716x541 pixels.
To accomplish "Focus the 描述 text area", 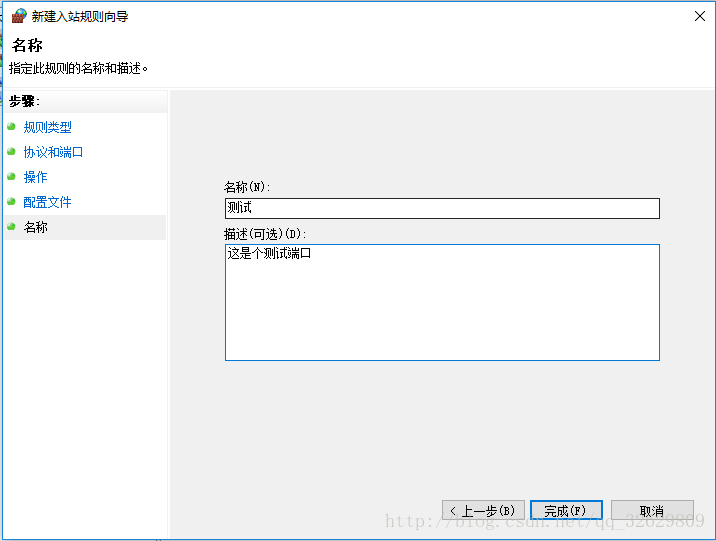I will 442,302.
